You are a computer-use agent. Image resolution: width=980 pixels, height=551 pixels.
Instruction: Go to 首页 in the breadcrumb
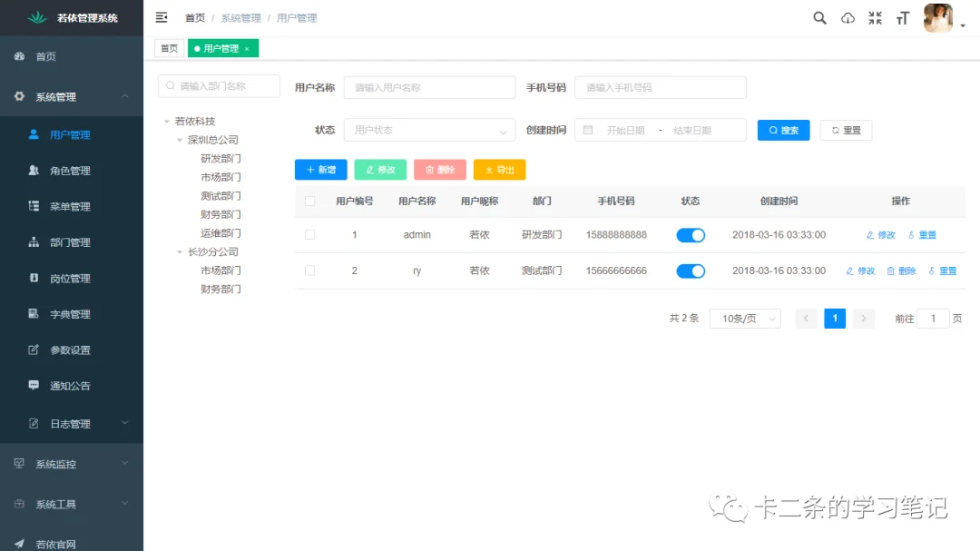(195, 18)
